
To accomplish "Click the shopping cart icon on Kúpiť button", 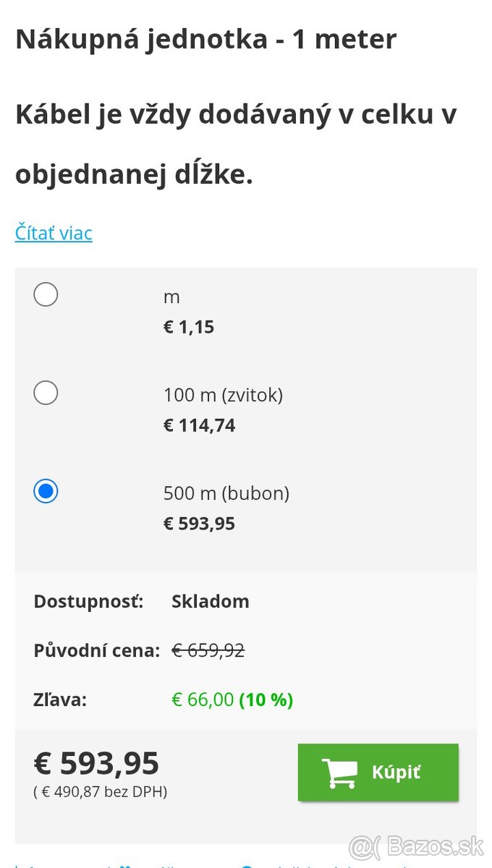I will coord(340,771).
